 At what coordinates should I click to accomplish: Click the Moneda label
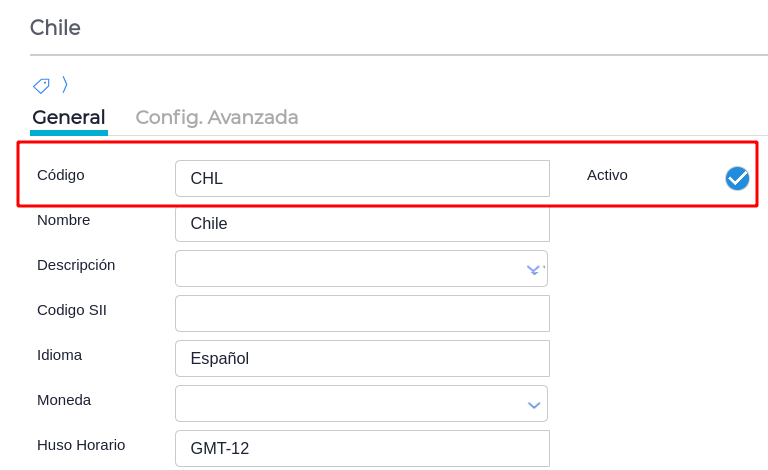pyautogui.click(x=64, y=400)
